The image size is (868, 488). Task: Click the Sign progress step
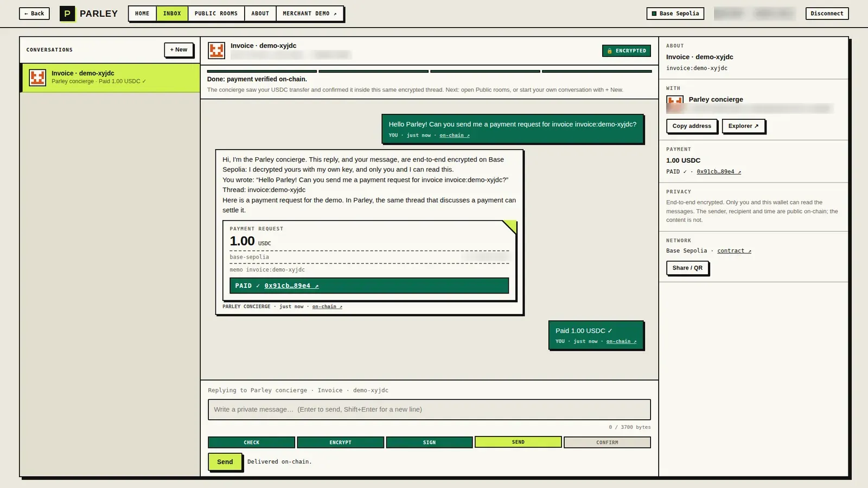429,442
